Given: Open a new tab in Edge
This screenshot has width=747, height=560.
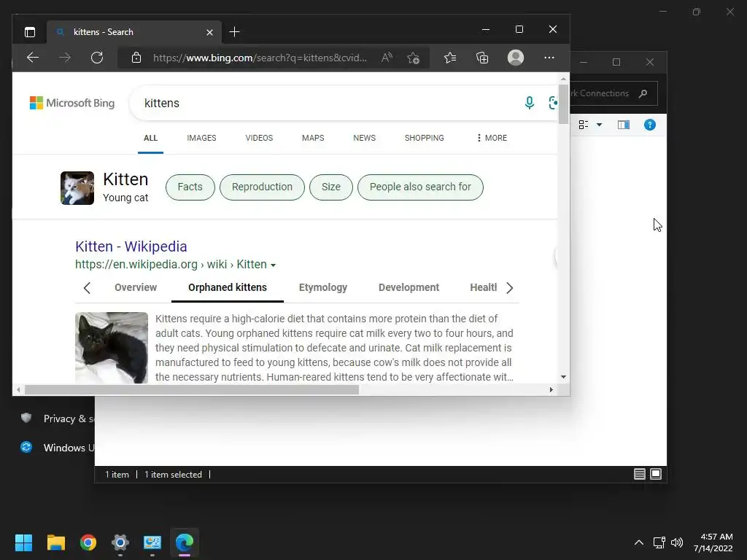Looking at the screenshot, I should pyautogui.click(x=234, y=32).
